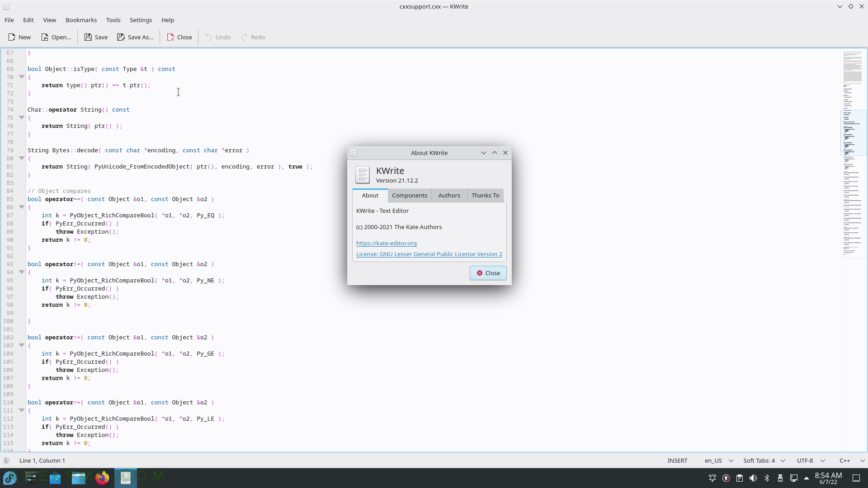This screenshot has width=868, height=488.
Task: Collapse the operator== fold at line 86
Action: (21, 207)
